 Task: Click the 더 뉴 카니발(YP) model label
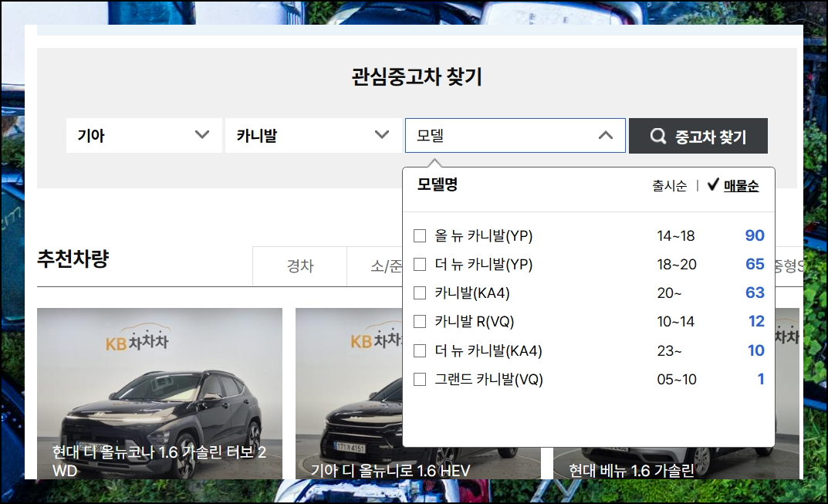click(484, 264)
